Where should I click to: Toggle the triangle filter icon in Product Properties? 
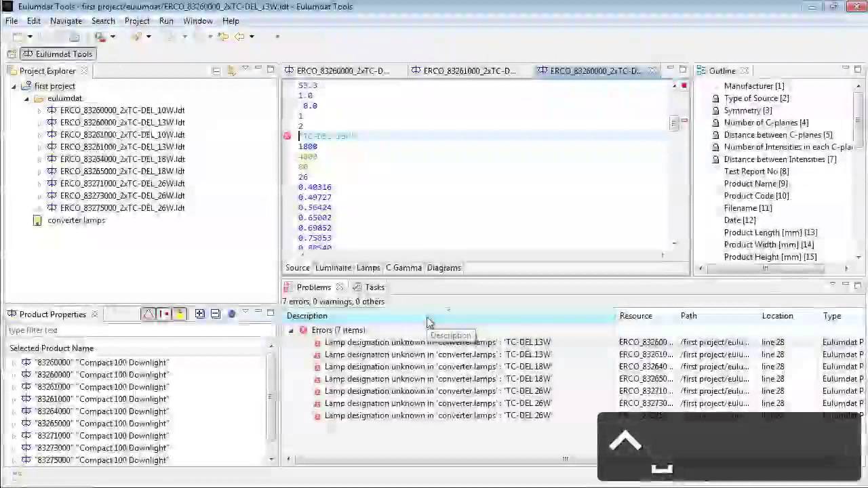pyautogui.click(x=148, y=314)
